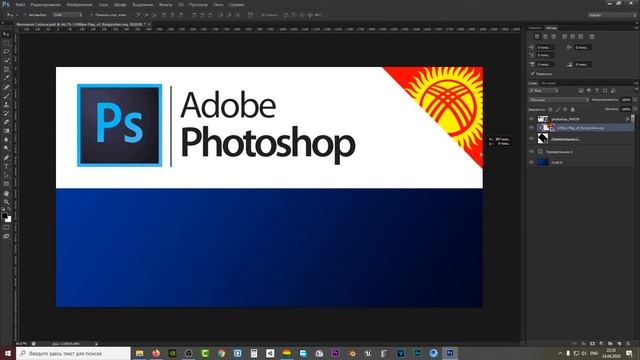640x360 pixels.
Task: Select the Lasso tool
Action: [6, 52]
